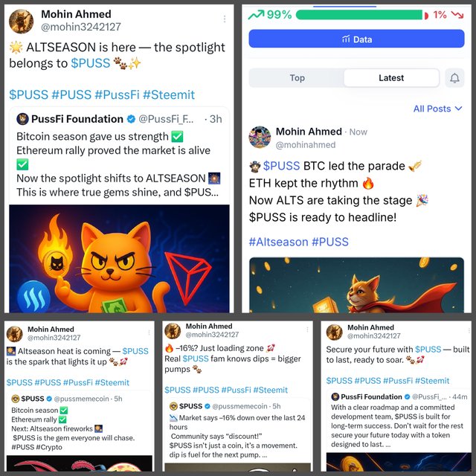Click $PUSS cashtag in Secure your future tweet
This screenshot has width=476, height=476.
[x=428, y=350]
